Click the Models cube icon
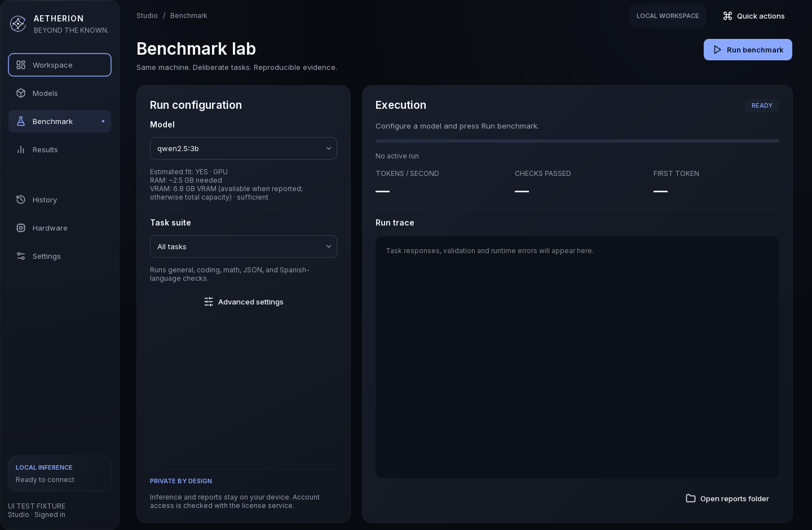Image resolution: width=812 pixels, height=530 pixels. click(x=21, y=93)
